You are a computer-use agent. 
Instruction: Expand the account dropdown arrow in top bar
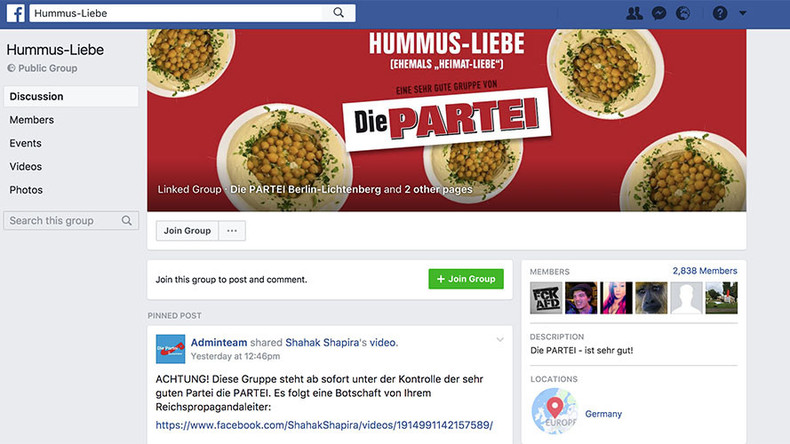(x=743, y=13)
